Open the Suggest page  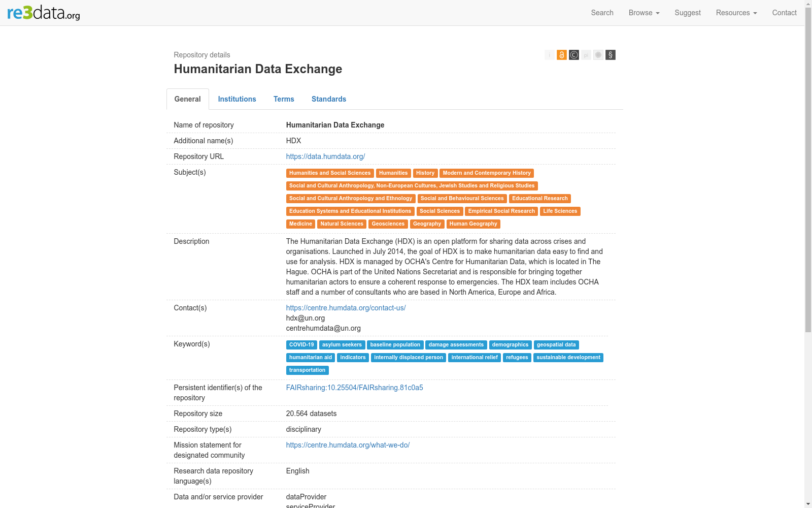[x=688, y=13]
